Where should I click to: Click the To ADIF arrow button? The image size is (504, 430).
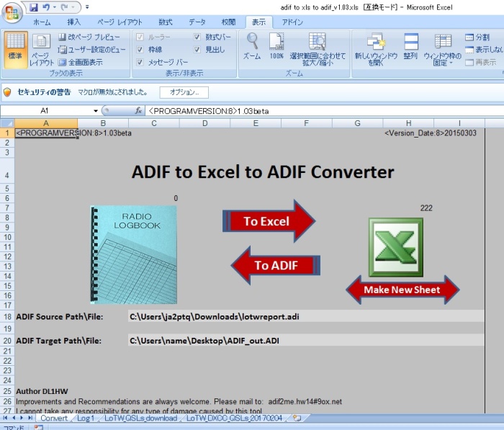276,265
